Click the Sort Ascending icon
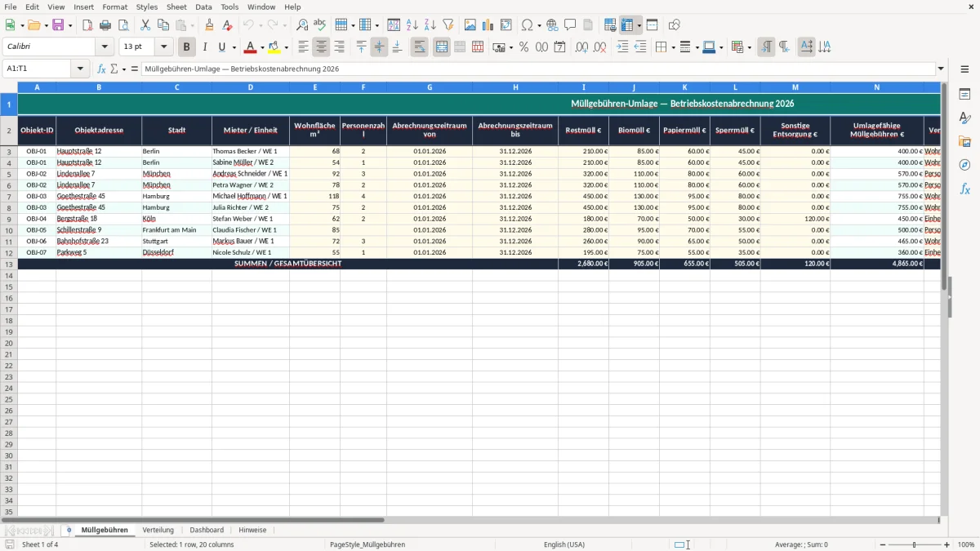Image resolution: width=980 pixels, height=551 pixels. (x=412, y=25)
